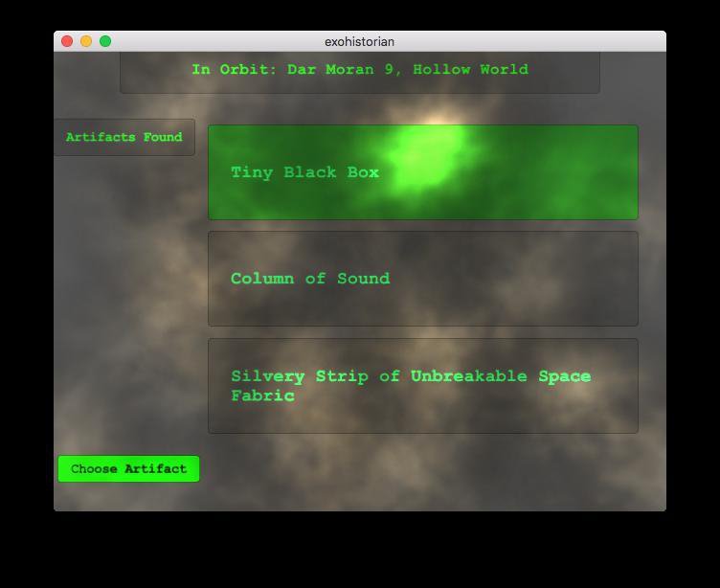Click the In Orbit: Dar Moran 9 header
This screenshot has width=720, height=588.
point(360,72)
